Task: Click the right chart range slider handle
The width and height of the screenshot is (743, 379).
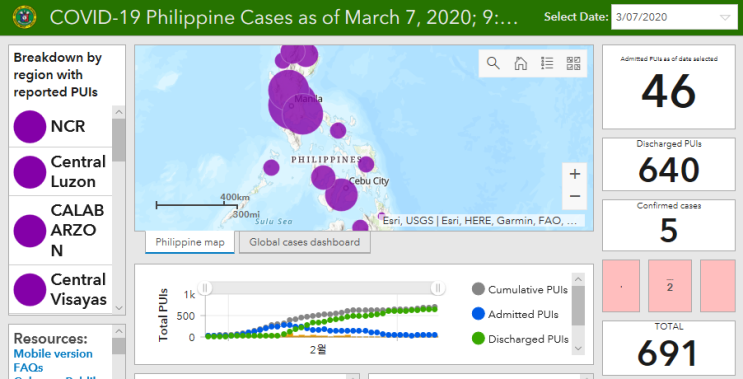Action: pos(438,288)
